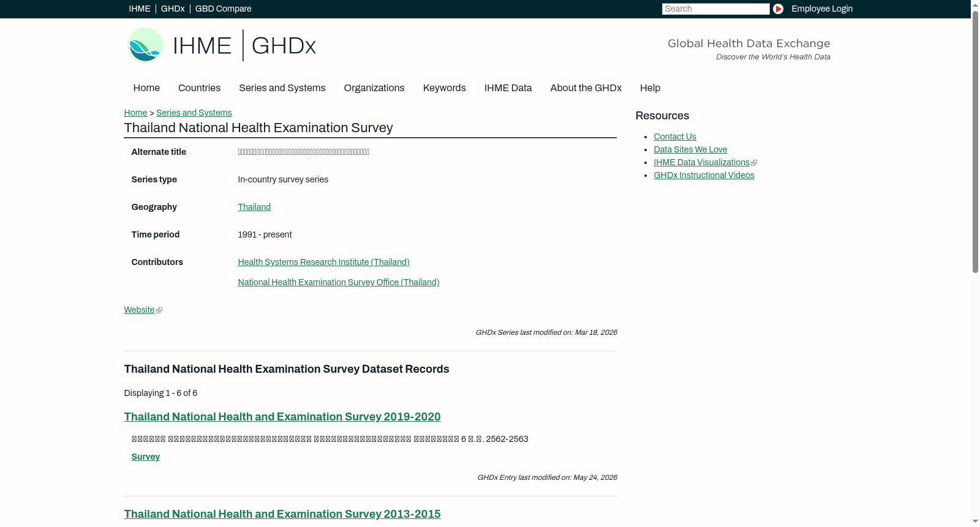This screenshot has height=527, width=980.
Task: Focus the Search input field
Action: [x=715, y=9]
